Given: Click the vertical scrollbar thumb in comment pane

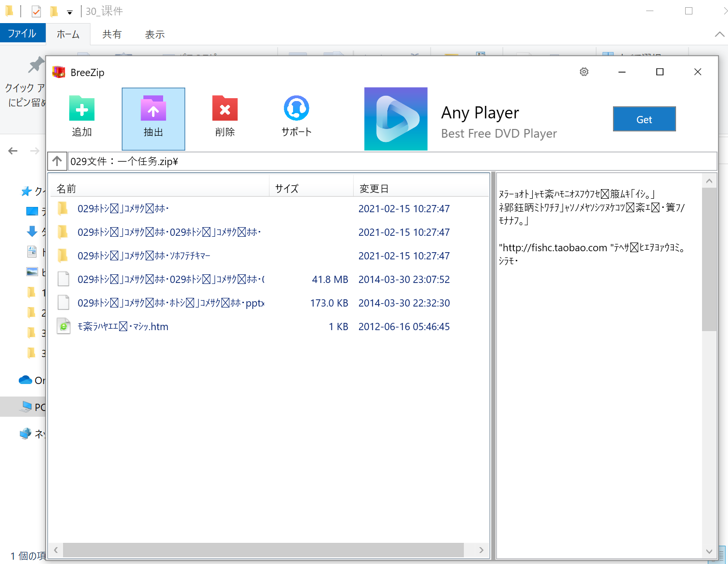Looking at the screenshot, I should (709, 259).
